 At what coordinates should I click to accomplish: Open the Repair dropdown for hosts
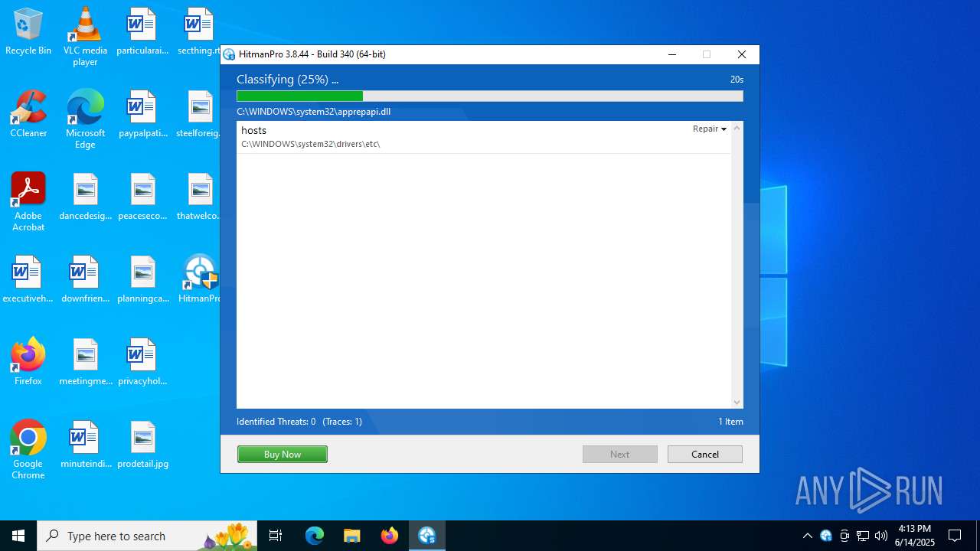[710, 129]
